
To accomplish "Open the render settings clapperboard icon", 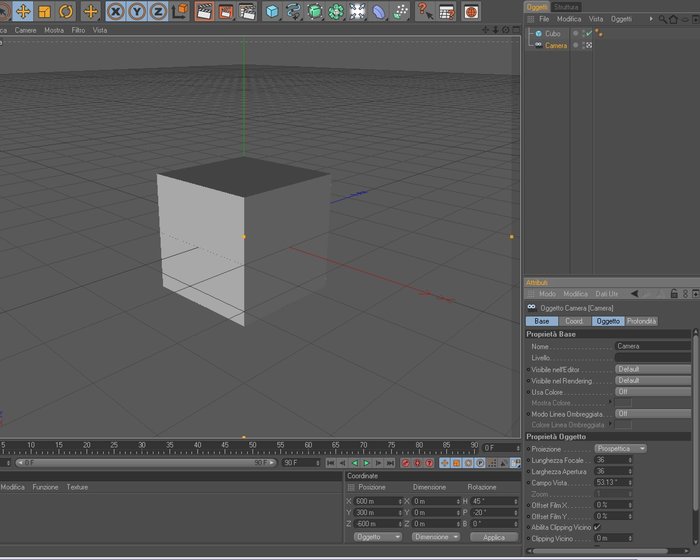I will pyautogui.click(x=247, y=11).
